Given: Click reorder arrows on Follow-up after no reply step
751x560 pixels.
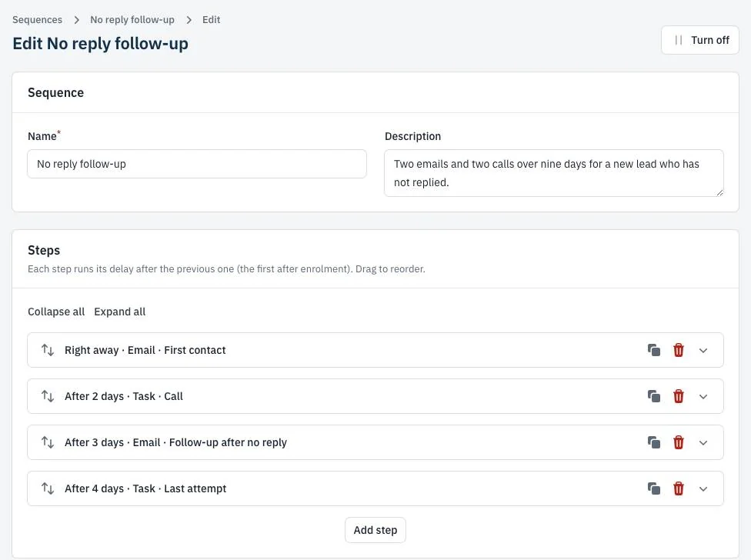Looking at the screenshot, I should tap(48, 442).
